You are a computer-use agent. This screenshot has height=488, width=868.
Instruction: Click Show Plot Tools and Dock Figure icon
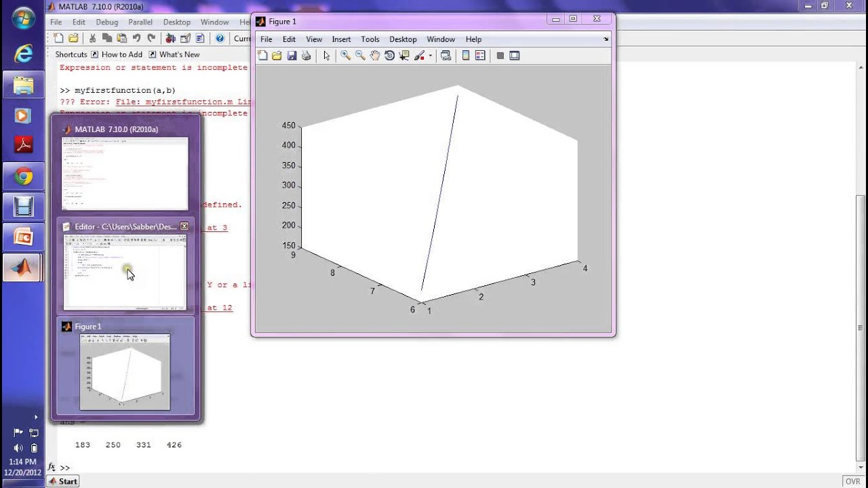515,56
